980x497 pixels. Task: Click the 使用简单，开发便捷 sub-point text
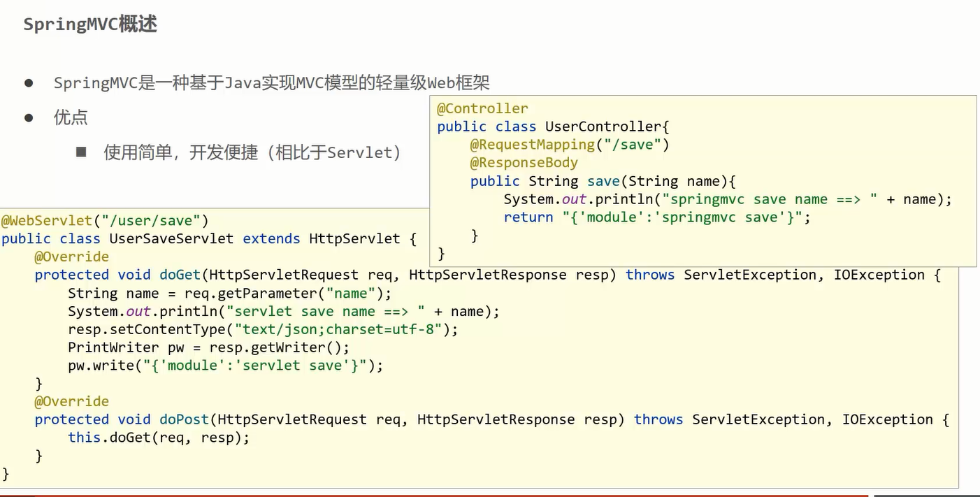(x=180, y=152)
